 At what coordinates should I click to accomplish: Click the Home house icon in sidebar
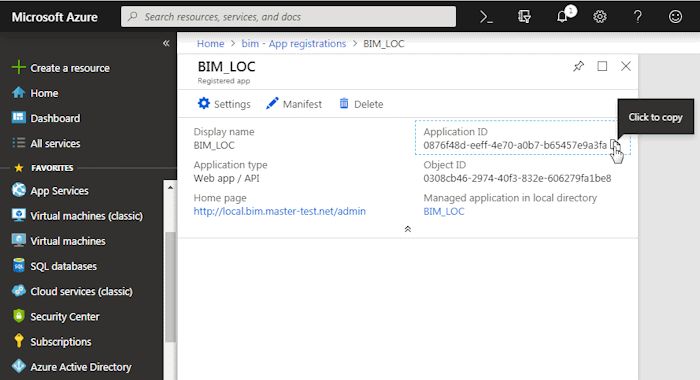coord(18,93)
